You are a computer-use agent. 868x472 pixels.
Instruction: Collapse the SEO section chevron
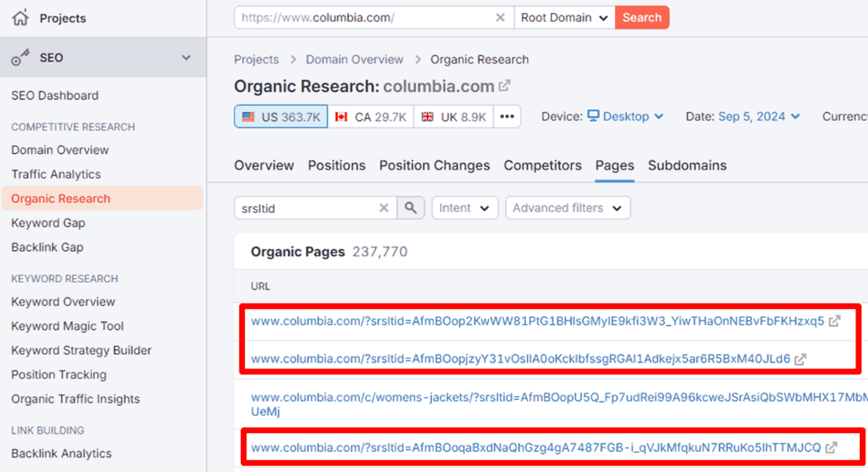(x=187, y=57)
